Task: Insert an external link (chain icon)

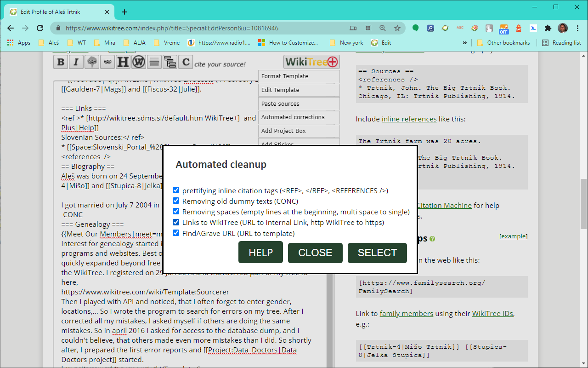Action: (107, 62)
